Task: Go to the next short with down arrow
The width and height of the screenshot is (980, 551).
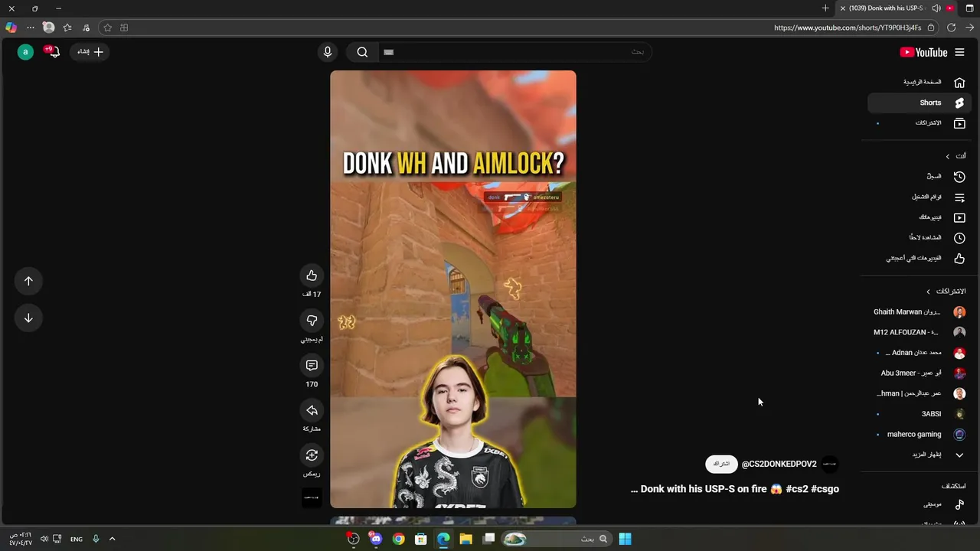Action: pos(28,318)
